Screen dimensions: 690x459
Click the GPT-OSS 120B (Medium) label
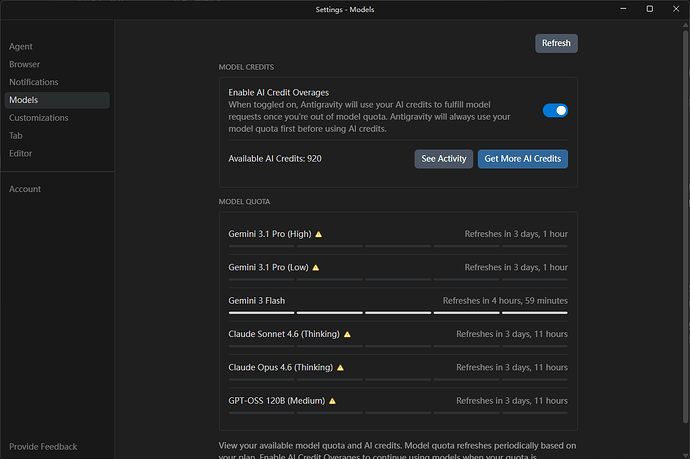pos(277,401)
